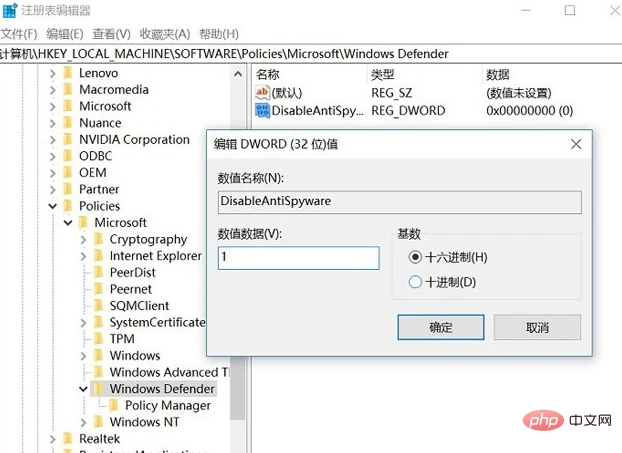Expand the Lenovo tree node
Image resolution: width=622 pixels, height=453 pixels.
point(53,73)
